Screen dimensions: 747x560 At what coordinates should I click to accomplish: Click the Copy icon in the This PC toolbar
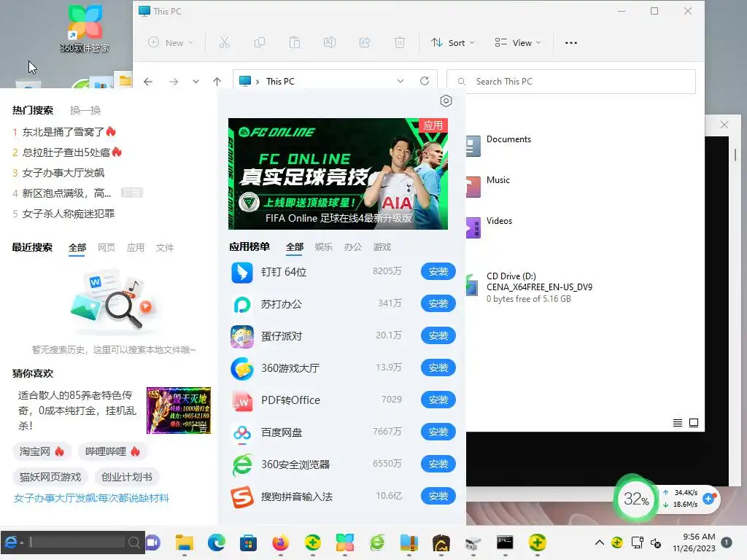[x=260, y=43]
